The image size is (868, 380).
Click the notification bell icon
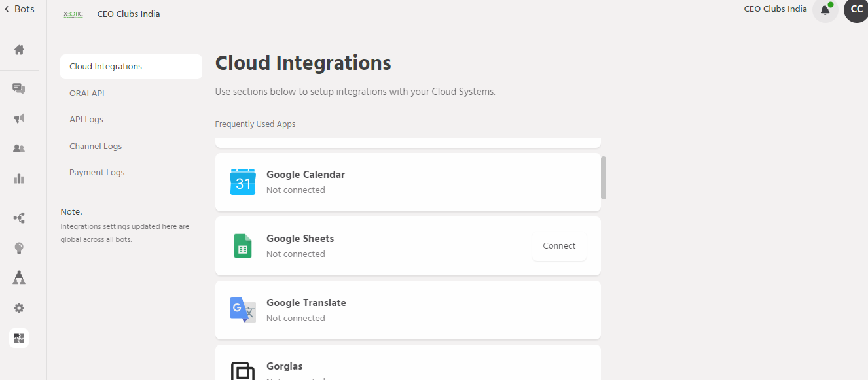[x=825, y=10]
